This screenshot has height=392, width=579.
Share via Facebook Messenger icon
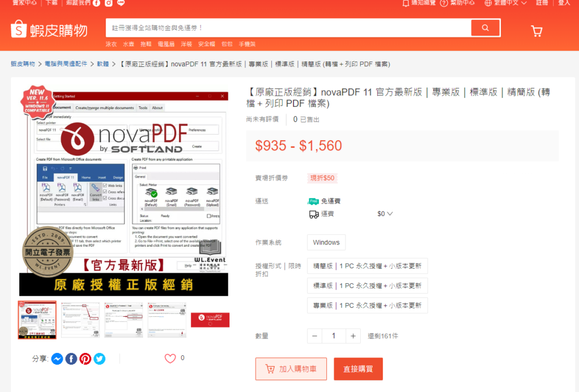57,359
